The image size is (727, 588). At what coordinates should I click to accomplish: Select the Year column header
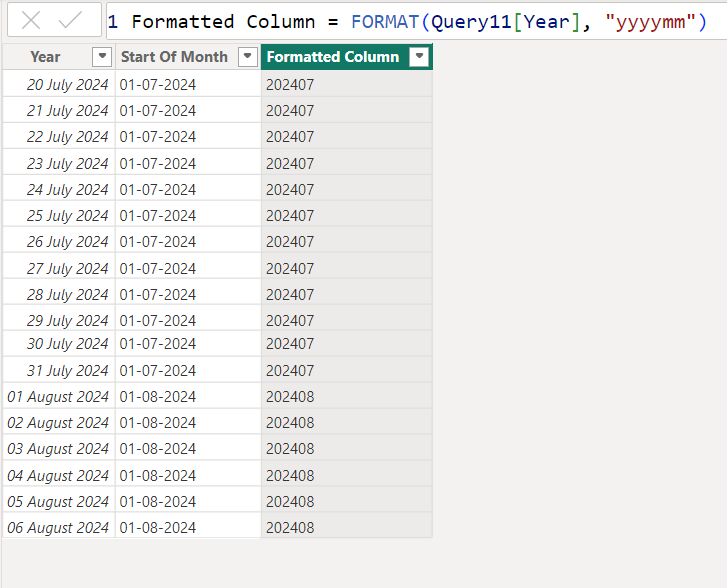(45, 57)
